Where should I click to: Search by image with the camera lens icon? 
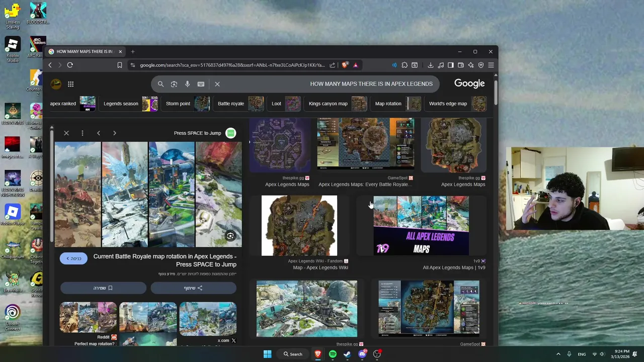[174, 84]
